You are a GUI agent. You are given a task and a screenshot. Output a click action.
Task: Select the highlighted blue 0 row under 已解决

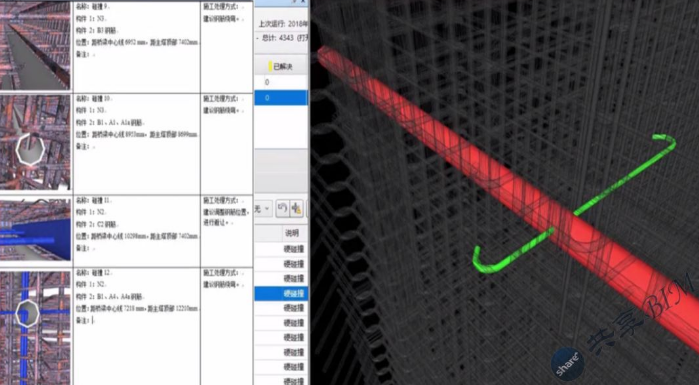tap(281, 98)
